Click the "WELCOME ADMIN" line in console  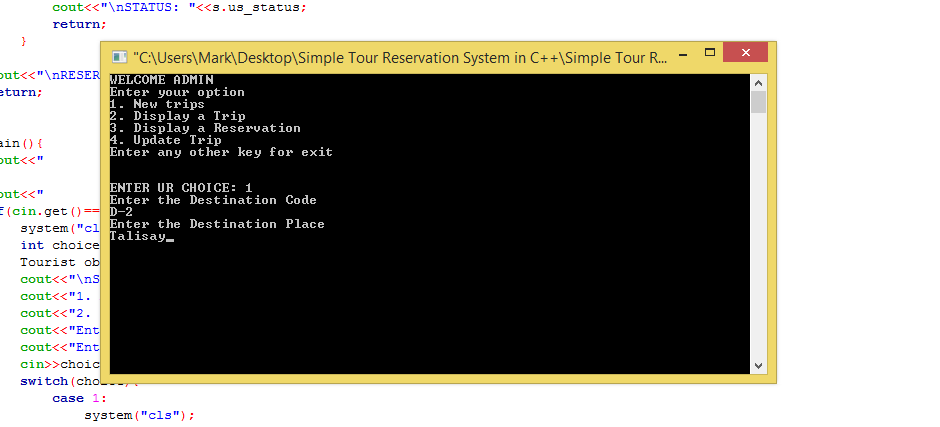click(161, 80)
